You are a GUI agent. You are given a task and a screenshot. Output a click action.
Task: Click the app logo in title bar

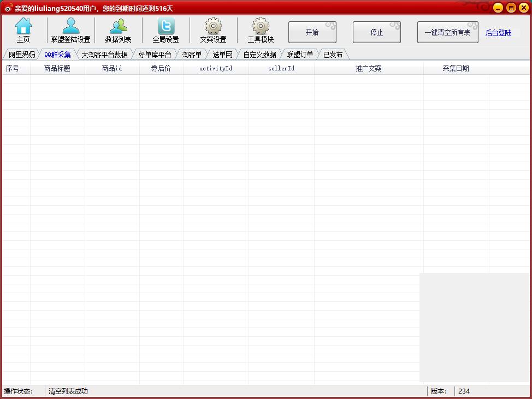pos(8,8)
